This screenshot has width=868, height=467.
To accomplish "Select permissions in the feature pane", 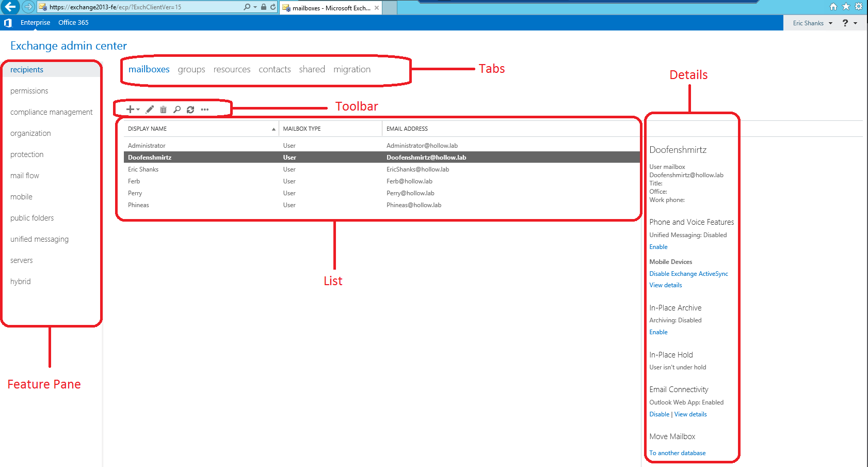I will pyautogui.click(x=29, y=91).
